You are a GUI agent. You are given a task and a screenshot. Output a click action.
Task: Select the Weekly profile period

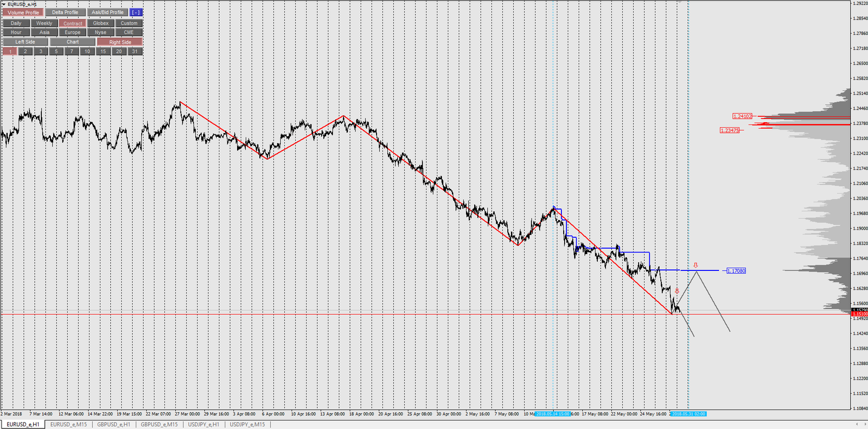coord(44,23)
